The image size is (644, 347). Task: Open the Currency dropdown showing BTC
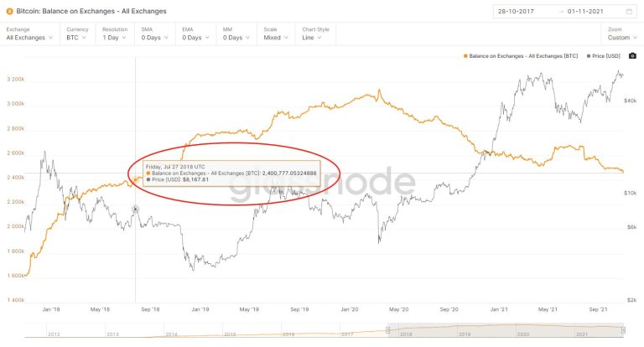77,34
